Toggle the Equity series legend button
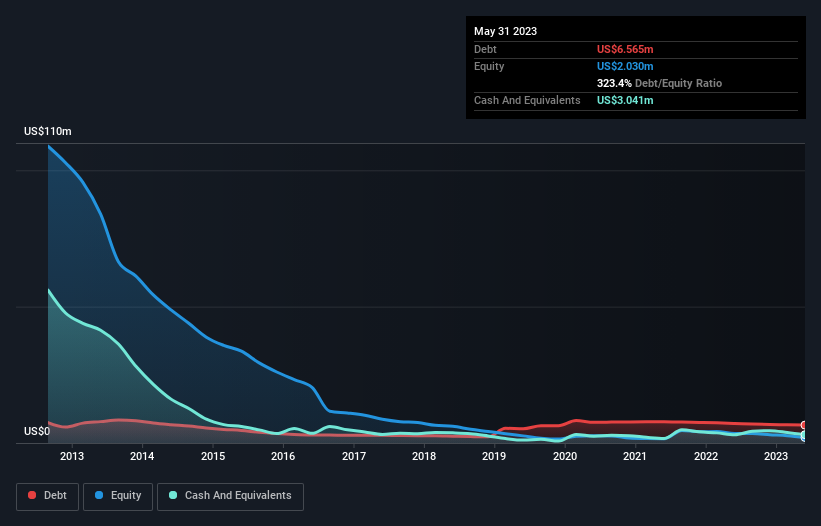The height and width of the screenshot is (526, 821). coord(118,496)
